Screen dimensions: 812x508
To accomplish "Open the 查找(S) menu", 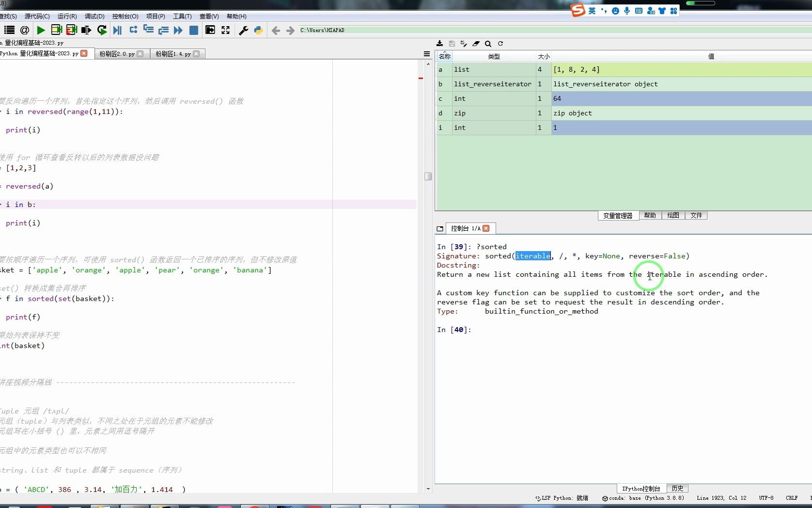I will click(x=8, y=16).
